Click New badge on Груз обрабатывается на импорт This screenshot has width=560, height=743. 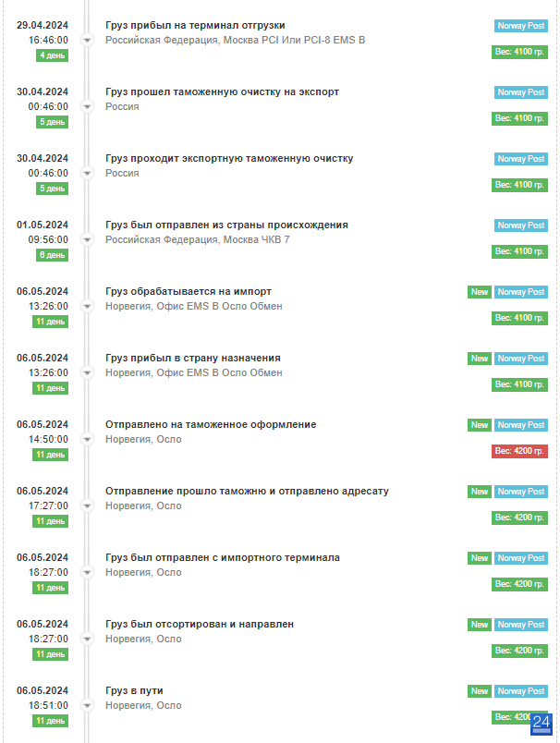click(x=480, y=292)
